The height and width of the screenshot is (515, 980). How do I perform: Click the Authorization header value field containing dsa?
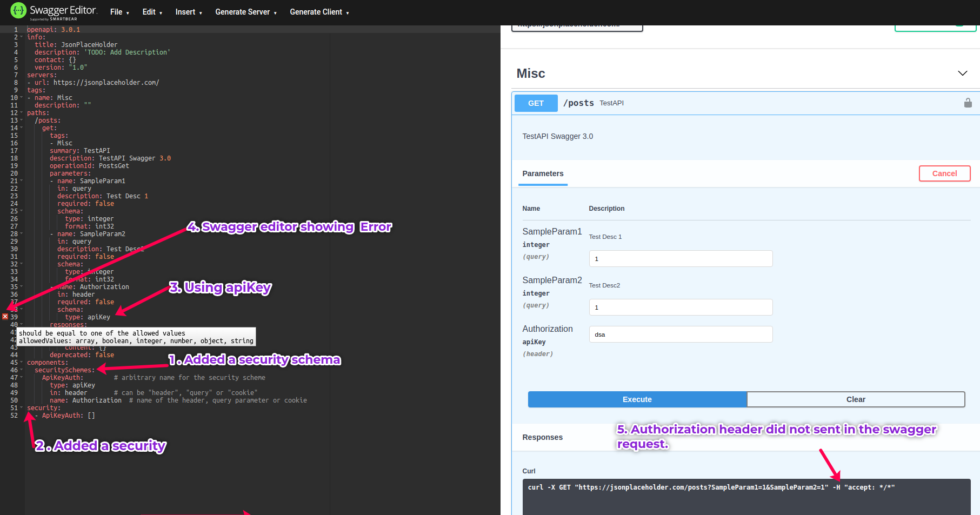tap(681, 334)
